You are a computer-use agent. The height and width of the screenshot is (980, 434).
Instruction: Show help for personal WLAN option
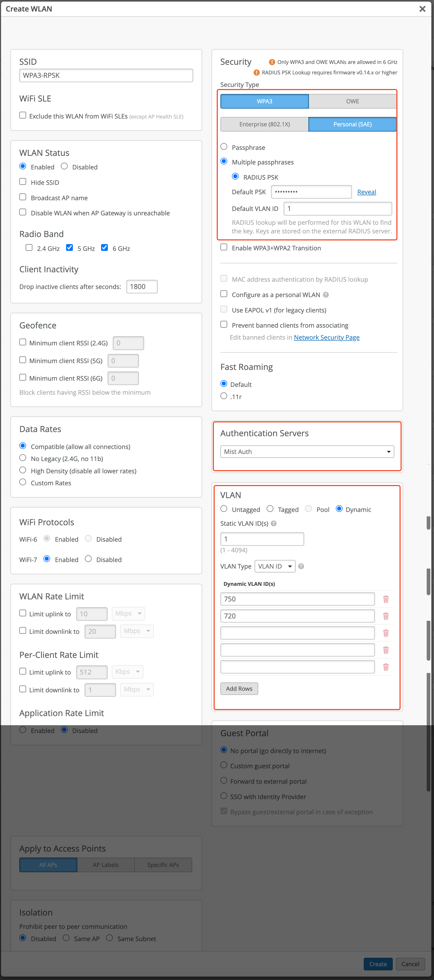click(326, 295)
